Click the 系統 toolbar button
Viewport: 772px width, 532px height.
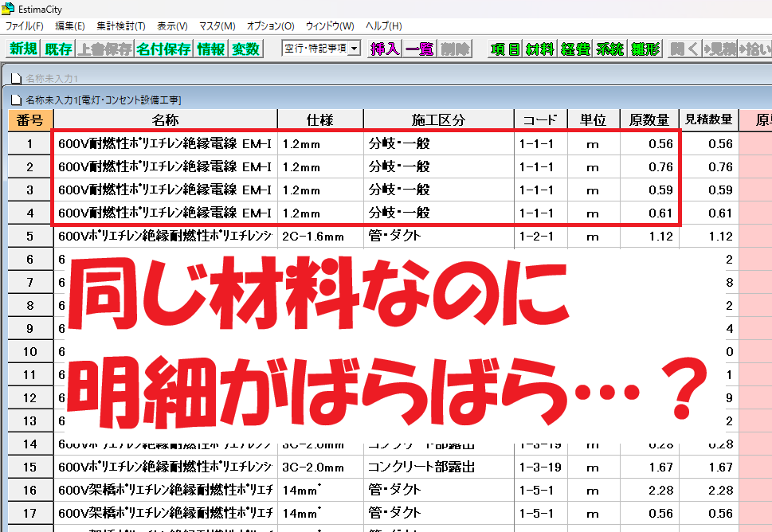tap(609, 49)
